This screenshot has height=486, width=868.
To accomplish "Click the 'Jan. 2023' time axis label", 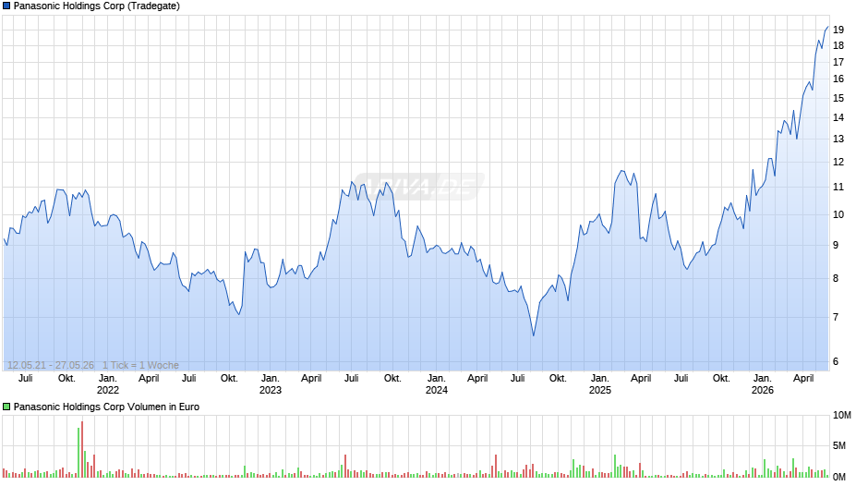I will pos(271,384).
